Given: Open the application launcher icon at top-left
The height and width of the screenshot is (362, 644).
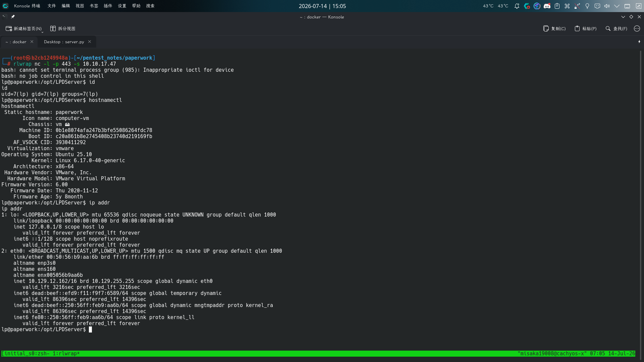Looking at the screenshot, I should click(5, 6).
